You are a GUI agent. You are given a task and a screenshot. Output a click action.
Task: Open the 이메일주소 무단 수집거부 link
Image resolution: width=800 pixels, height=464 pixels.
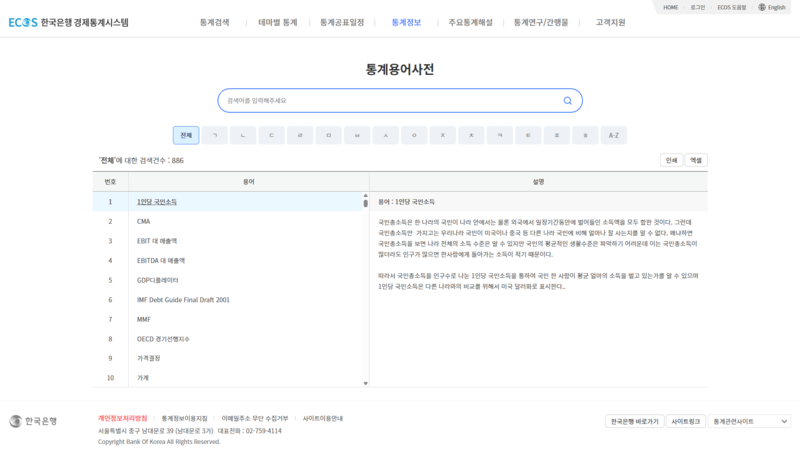[255, 419]
